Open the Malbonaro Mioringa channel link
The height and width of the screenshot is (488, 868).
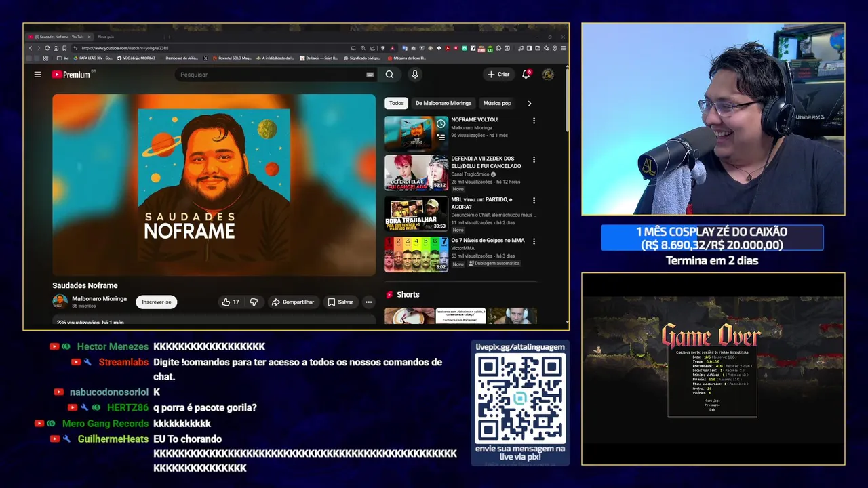click(x=99, y=298)
